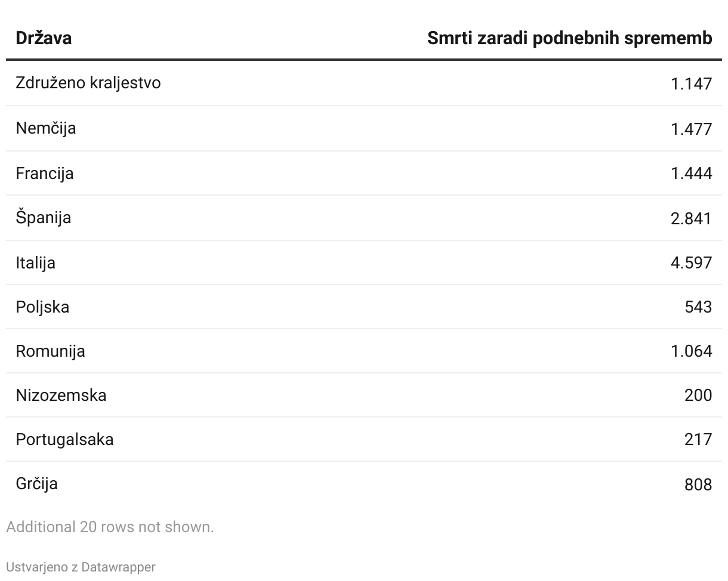
Task: Click the Romunija country cell
Action: pyautogui.click(x=51, y=351)
